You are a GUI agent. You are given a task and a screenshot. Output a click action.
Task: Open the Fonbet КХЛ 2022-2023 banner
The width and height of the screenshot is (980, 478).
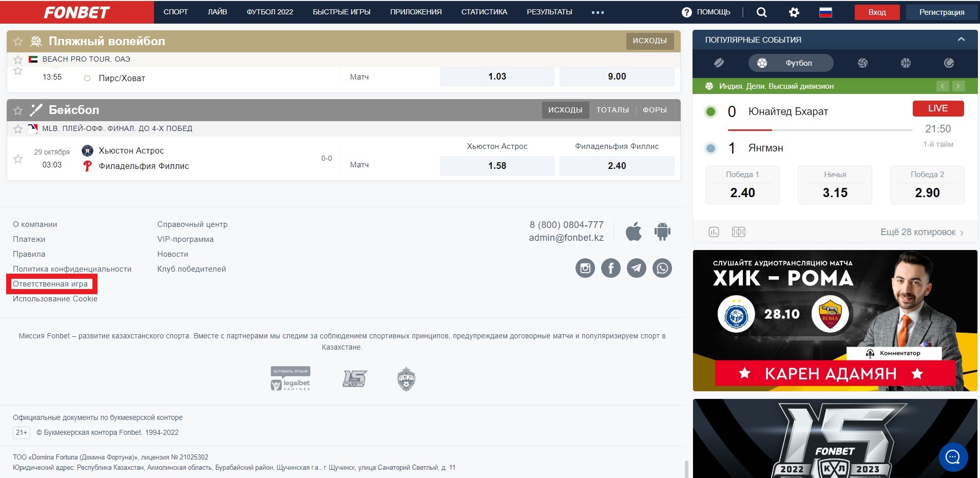coord(835,438)
